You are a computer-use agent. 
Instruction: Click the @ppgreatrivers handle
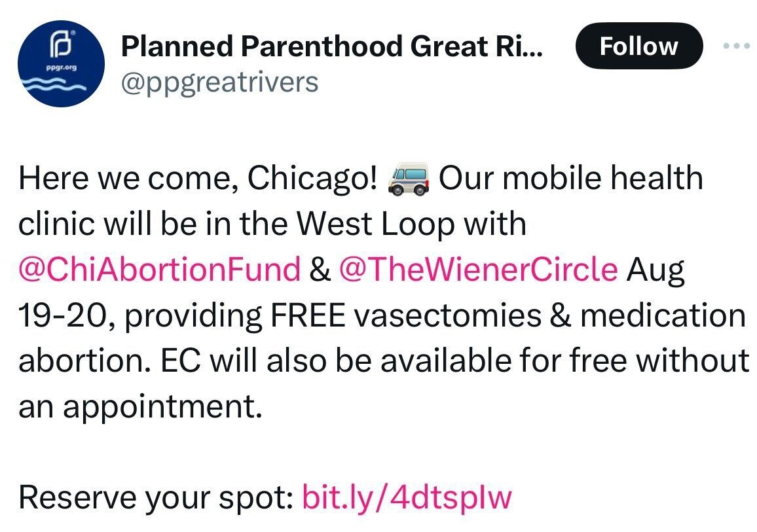coord(219,83)
